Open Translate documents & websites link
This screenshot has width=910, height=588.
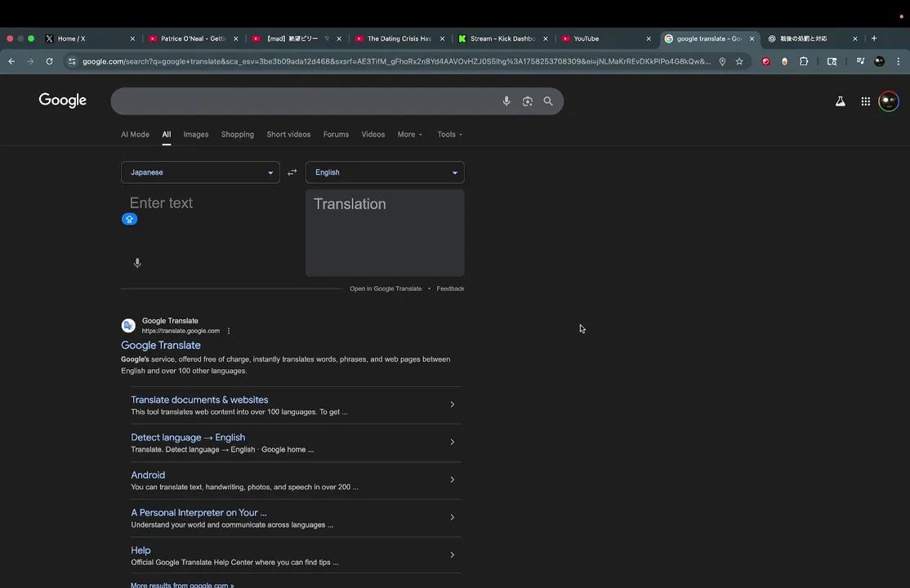pyautogui.click(x=199, y=399)
